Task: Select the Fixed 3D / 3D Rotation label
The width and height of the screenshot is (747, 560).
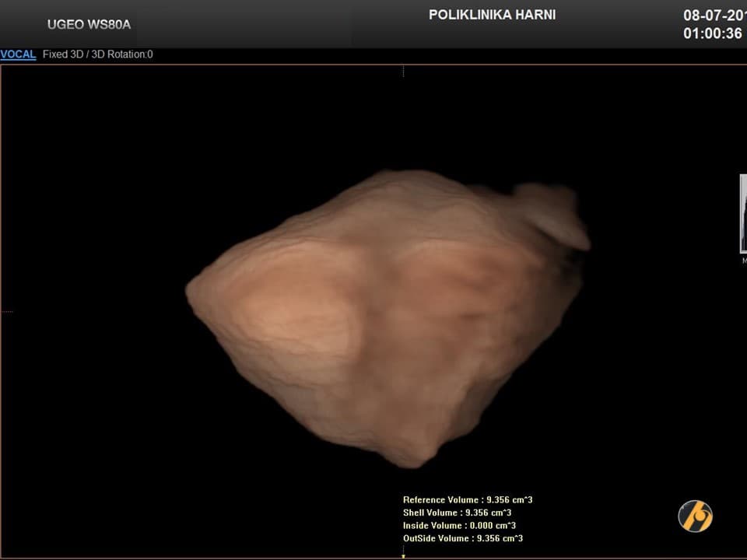Action: pos(97,54)
